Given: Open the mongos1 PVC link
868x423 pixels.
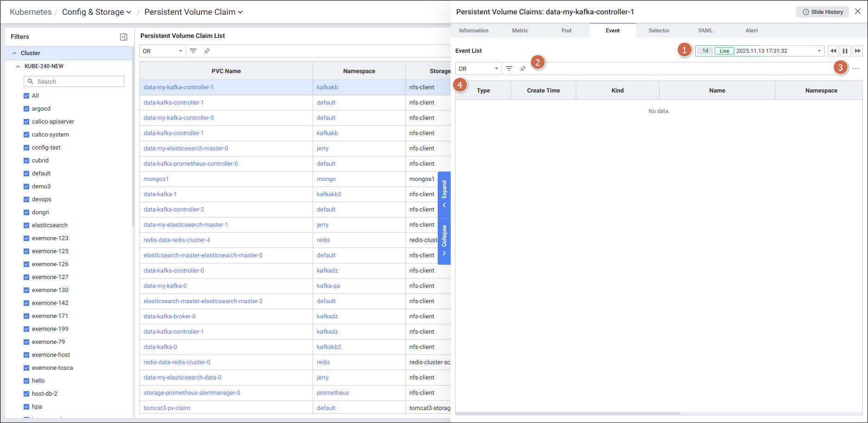Looking at the screenshot, I should coord(156,179).
